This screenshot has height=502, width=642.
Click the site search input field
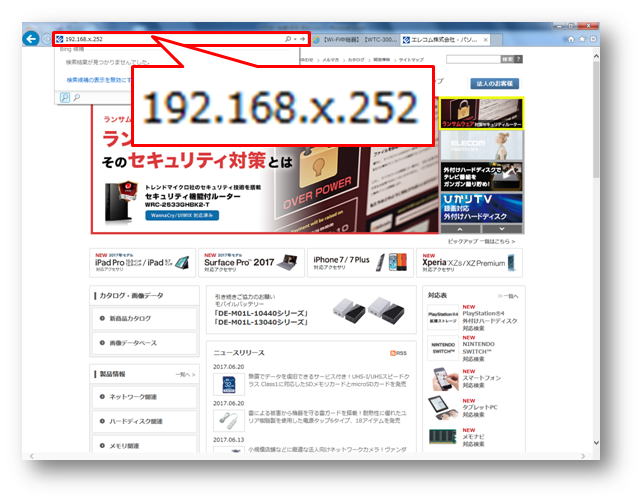473,59
